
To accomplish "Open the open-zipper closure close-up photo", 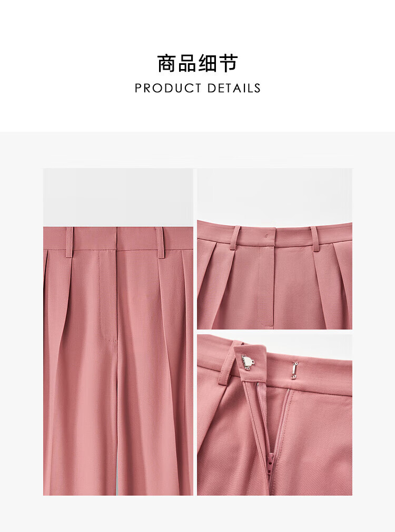I will [275, 415].
